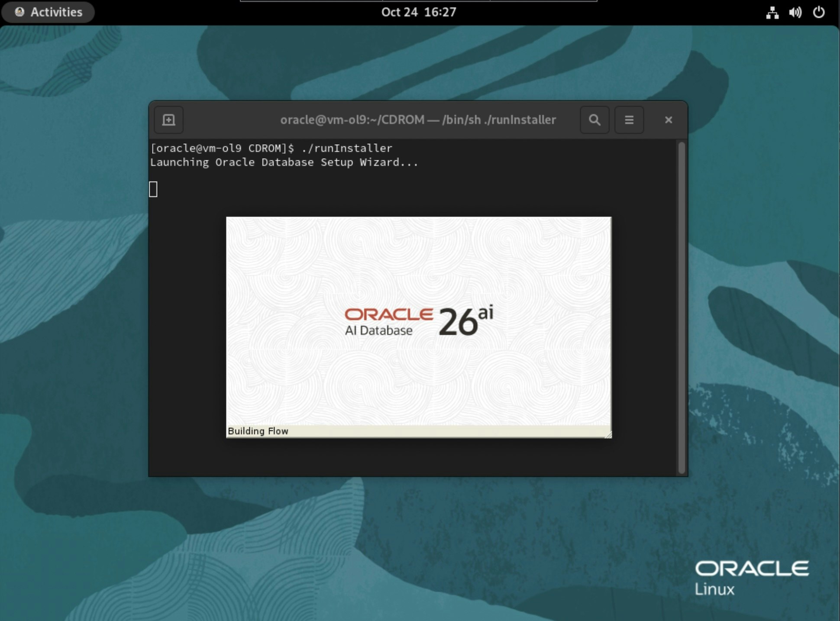Click the terminal search magnifier icon
The width and height of the screenshot is (840, 621).
point(594,120)
